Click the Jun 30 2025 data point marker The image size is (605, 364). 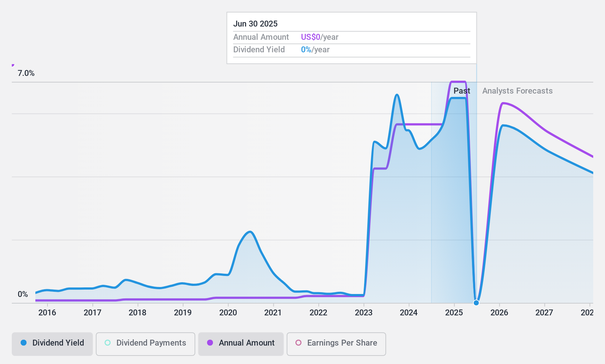tap(476, 303)
